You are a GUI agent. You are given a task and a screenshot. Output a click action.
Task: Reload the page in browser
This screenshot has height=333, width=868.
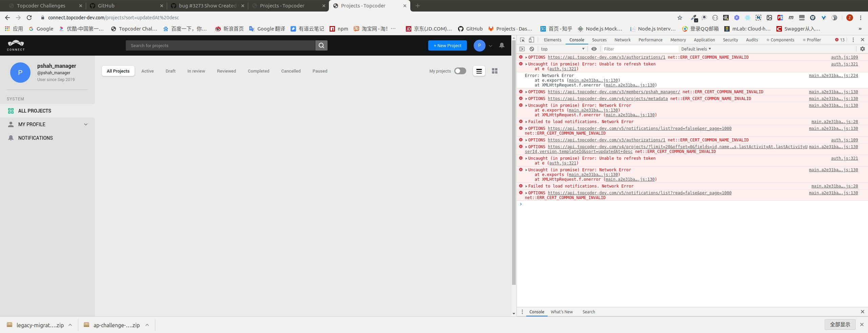[x=29, y=18]
